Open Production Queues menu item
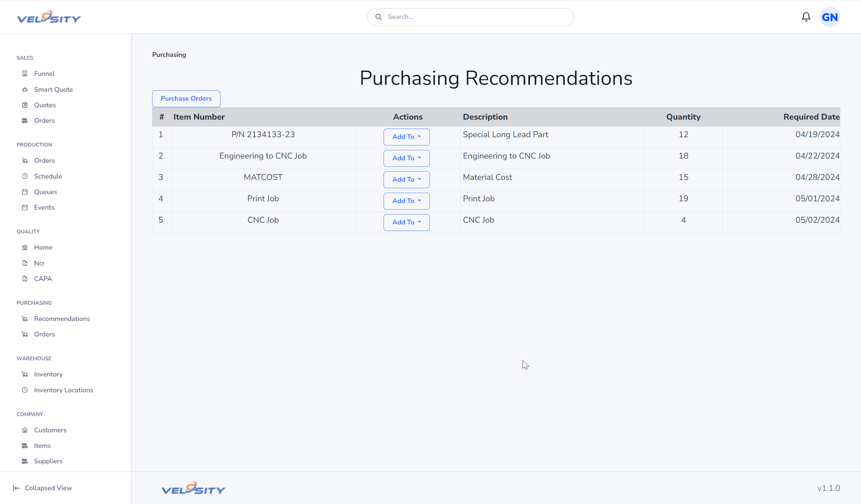The width and height of the screenshot is (861, 504). tap(46, 191)
